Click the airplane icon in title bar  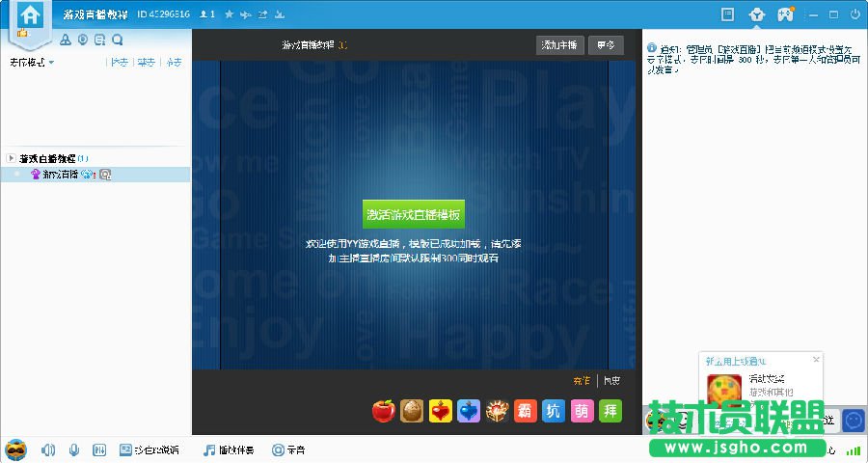(246, 14)
